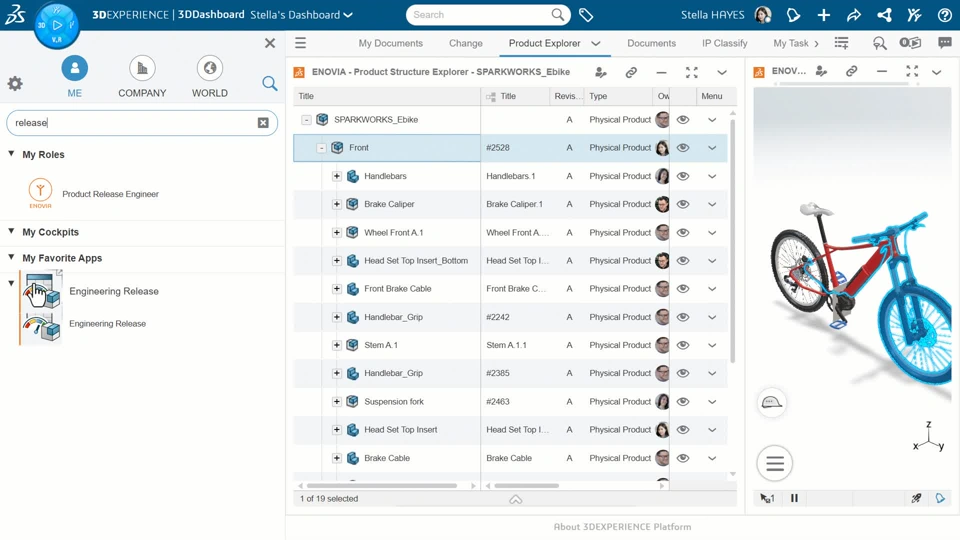
Task: Expand the Brake Caliper tree node
Action: pyautogui.click(x=337, y=204)
